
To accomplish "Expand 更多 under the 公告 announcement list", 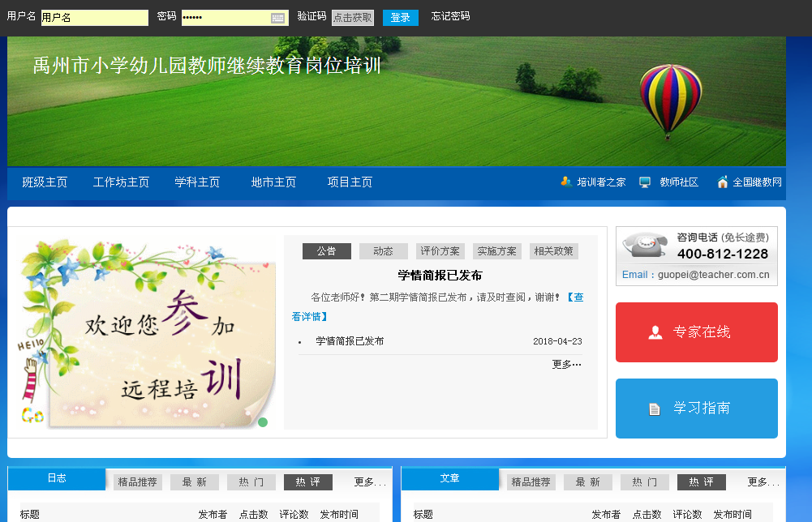I will (566, 365).
